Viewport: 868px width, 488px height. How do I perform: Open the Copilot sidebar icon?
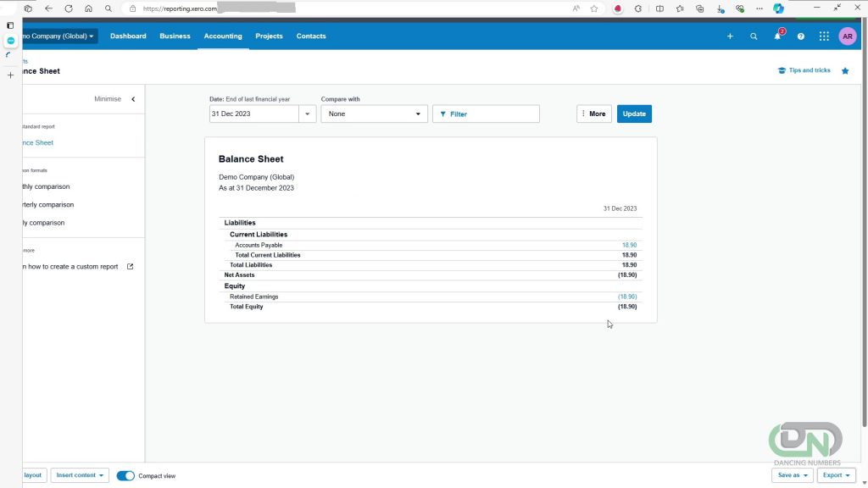779,8
